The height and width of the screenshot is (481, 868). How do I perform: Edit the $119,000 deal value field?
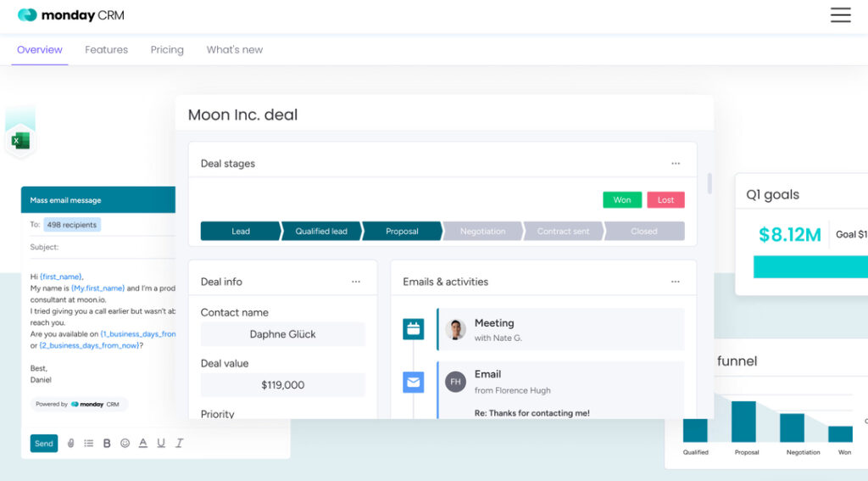283,385
